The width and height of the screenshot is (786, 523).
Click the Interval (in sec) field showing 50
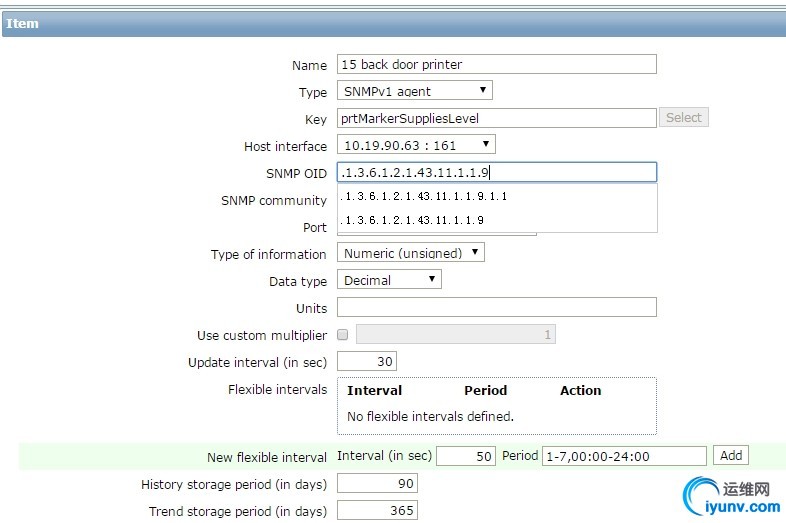point(466,456)
